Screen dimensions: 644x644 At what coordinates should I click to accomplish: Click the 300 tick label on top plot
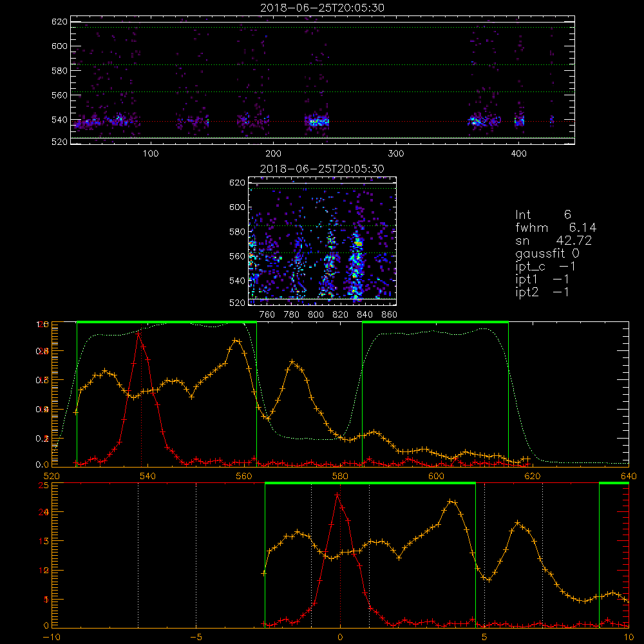pyautogui.click(x=396, y=154)
